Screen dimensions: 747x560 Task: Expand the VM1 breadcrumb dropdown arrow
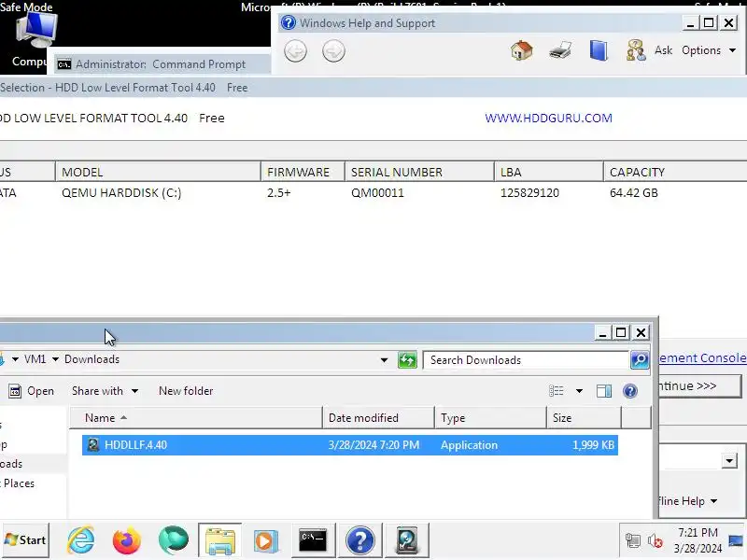click(x=55, y=359)
